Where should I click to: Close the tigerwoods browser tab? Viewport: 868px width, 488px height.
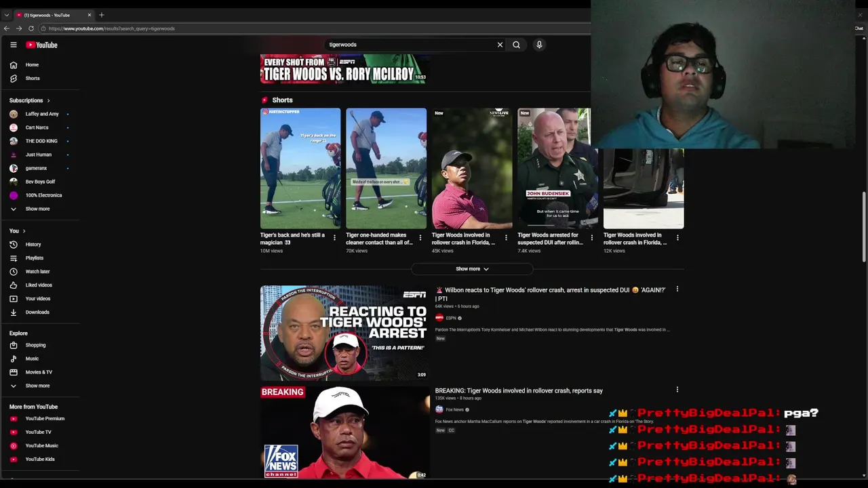pos(89,15)
